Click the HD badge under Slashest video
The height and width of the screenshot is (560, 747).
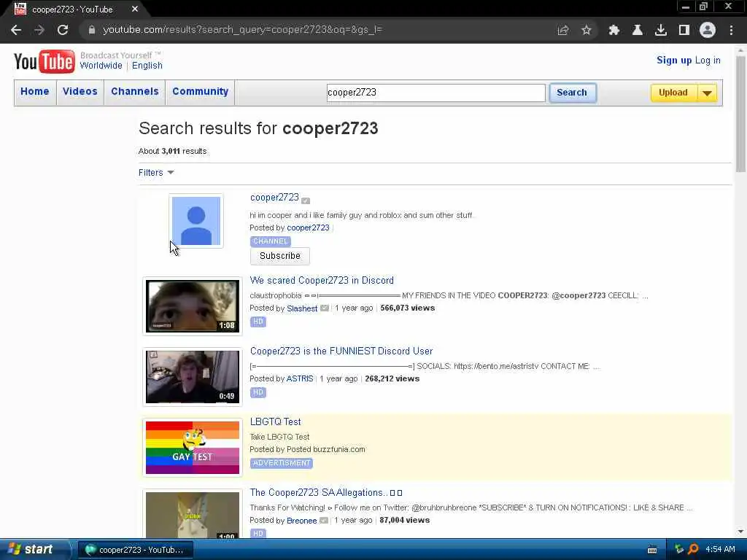tap(258, 322)
